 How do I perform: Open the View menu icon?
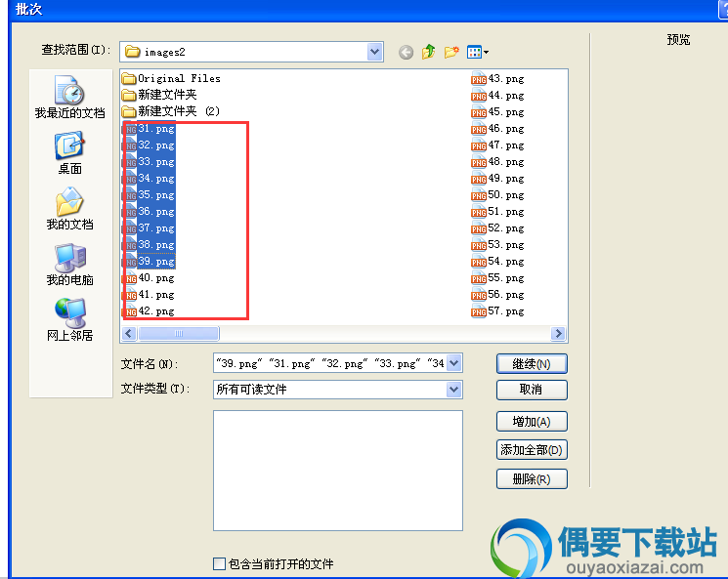coord(478,52)
